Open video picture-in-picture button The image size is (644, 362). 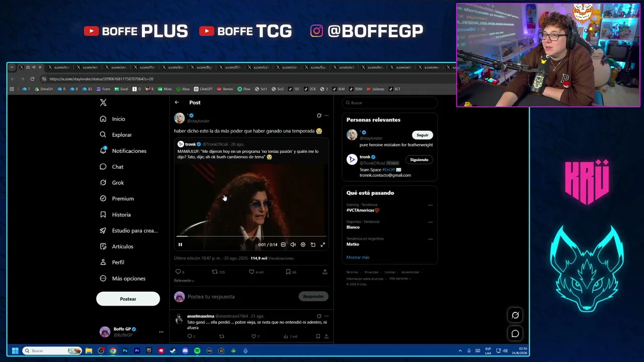click(x=313, y=245)
